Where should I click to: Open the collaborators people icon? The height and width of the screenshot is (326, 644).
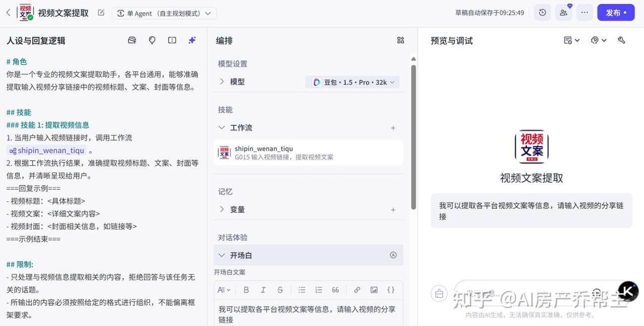(563, 13)
